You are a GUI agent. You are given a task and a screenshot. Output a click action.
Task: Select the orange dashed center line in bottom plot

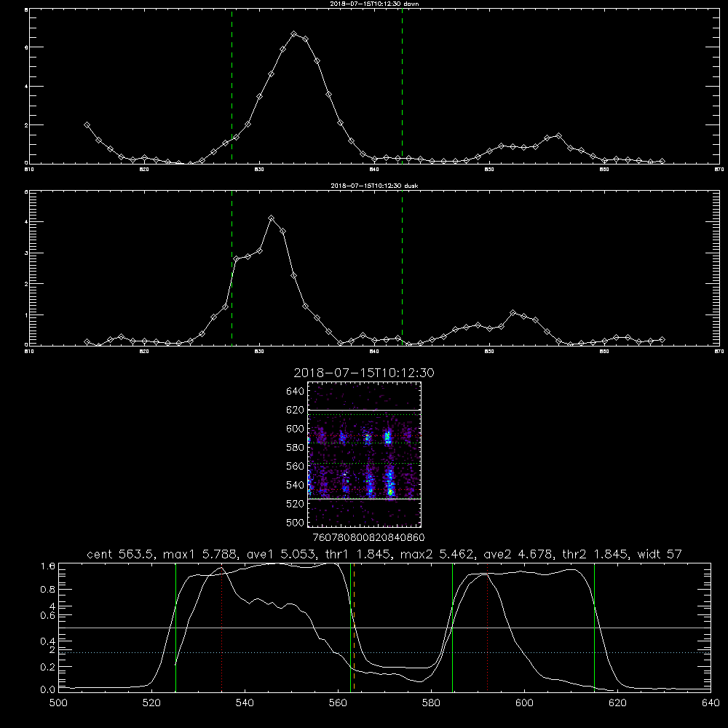(355, 627)
